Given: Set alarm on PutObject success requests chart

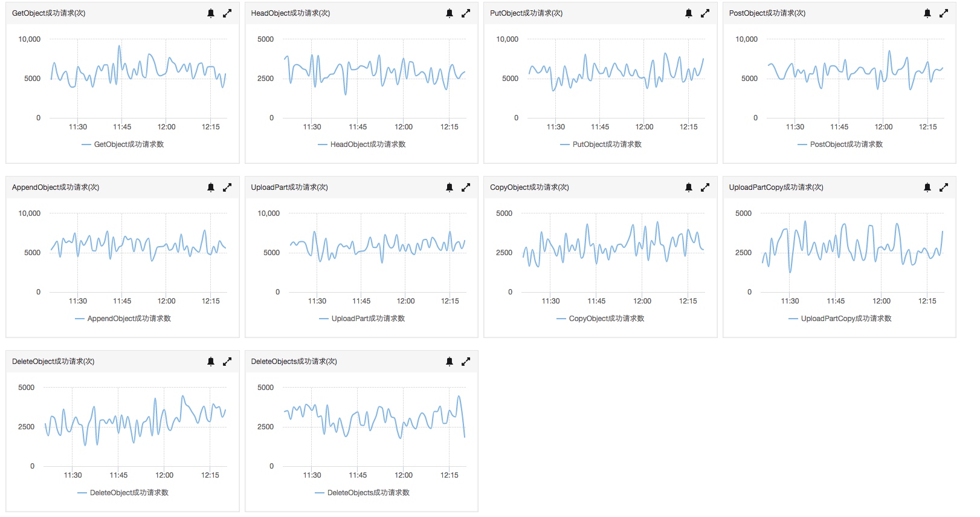Looking at the screenshot, I should 689,13.
